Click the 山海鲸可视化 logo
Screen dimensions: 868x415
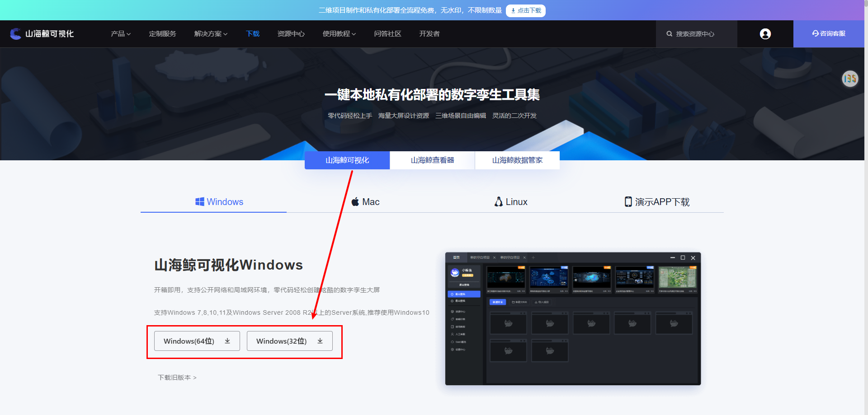(x=42, y=34)
